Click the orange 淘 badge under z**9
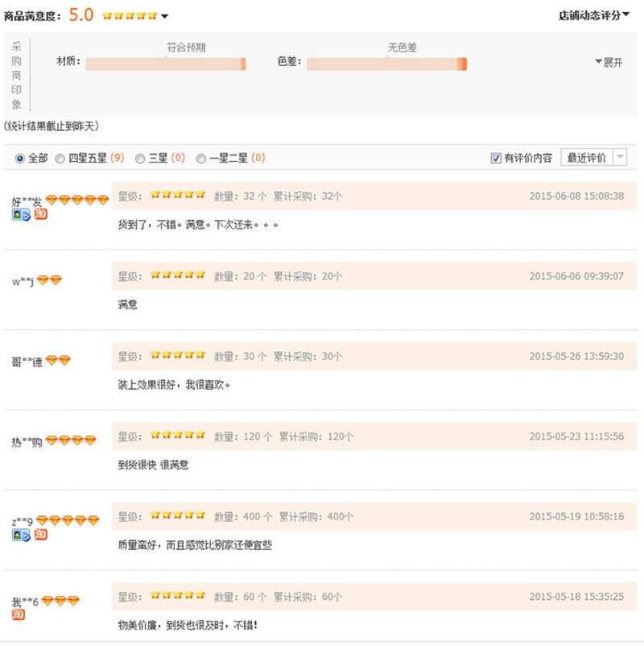 40,534
